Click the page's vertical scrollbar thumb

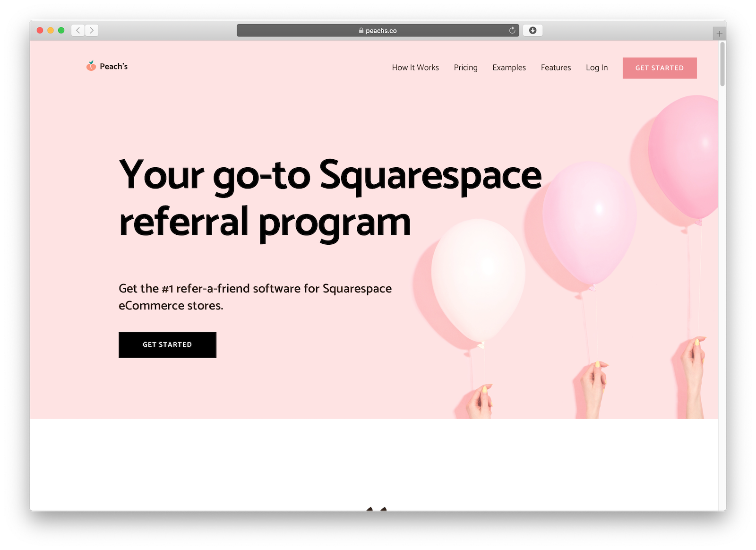coord(722,64)
